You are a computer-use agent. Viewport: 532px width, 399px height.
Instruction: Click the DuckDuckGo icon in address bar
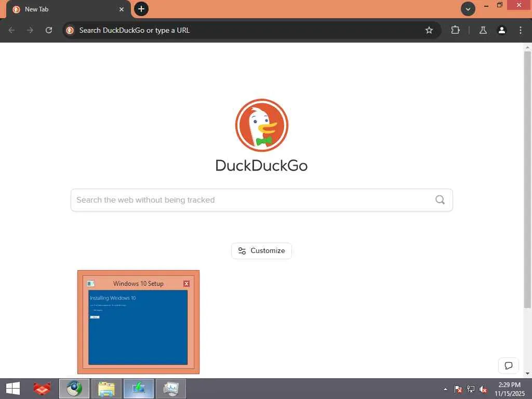[x=70, y=30]
